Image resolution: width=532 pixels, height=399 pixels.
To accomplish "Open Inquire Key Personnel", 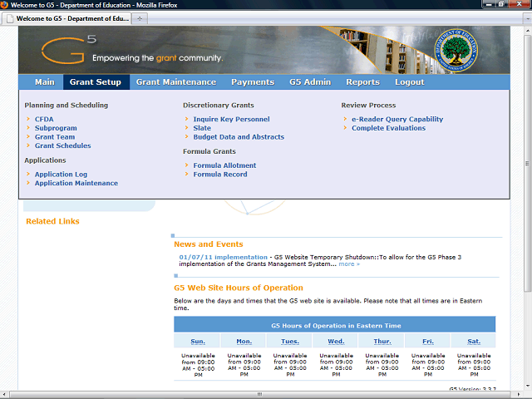I will (x=231, y=119).
